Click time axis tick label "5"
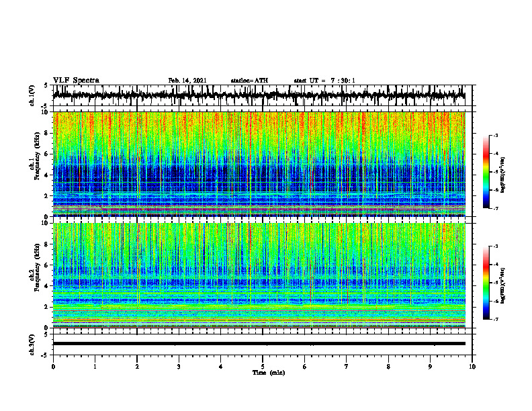The width and height of the screenshot is (532, 411). tap(263, 367)
